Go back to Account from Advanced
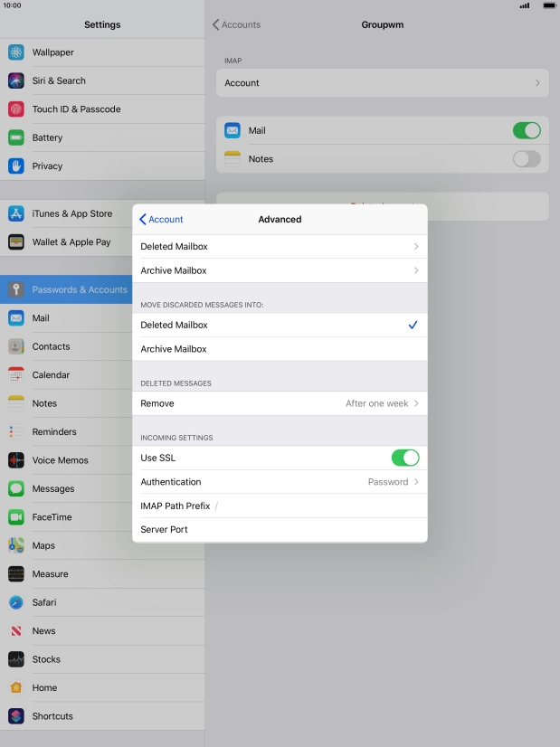Image resolution: width=560 pixels, height=747 pixels. coord(161,219)
